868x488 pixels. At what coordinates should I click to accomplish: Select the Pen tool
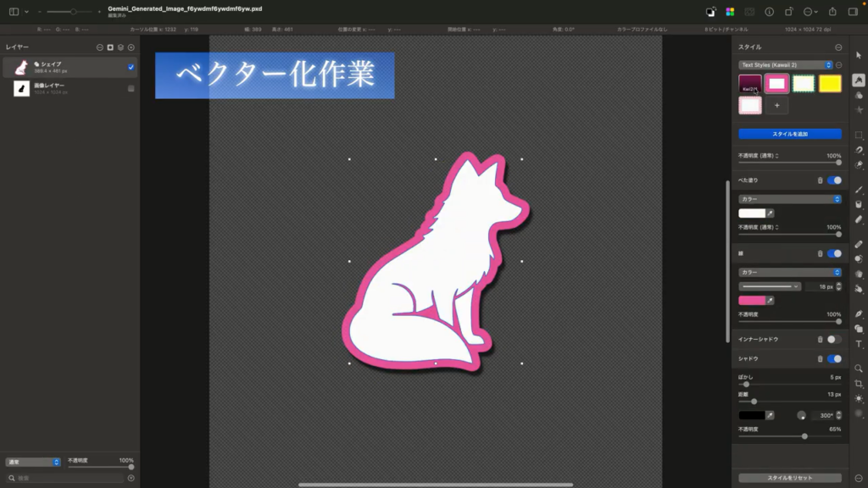pyautogui.click(x=859, y=314)
